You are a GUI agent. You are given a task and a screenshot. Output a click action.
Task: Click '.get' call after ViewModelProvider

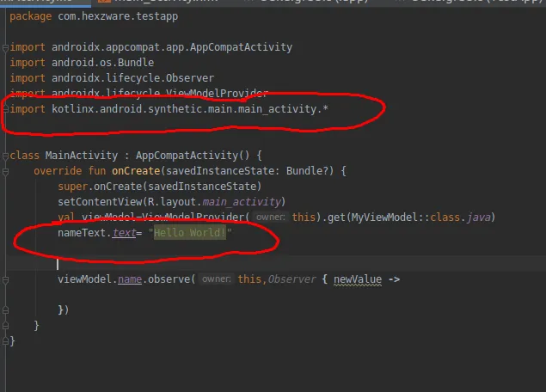pos(334,217)
